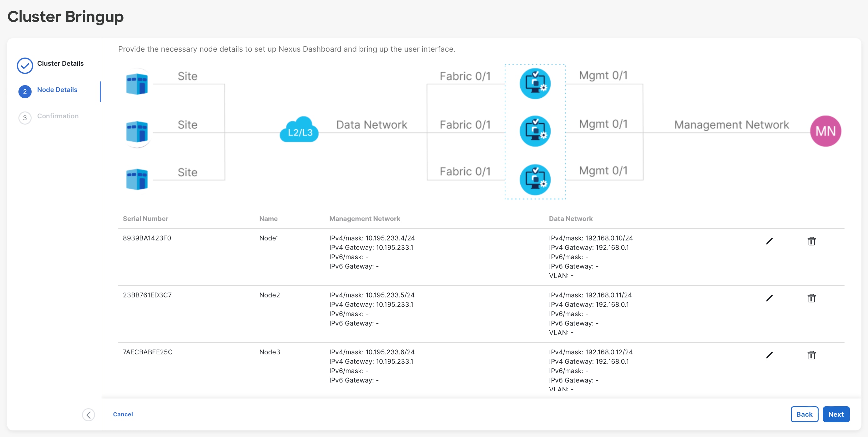Click the step 2 Node Details circle
This screenshot has width=868, height=437.
coord(25,91)
